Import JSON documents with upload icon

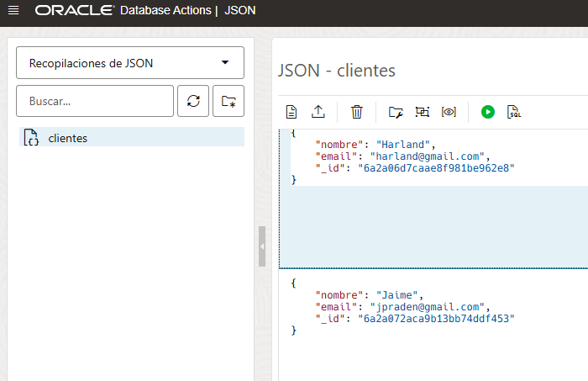click(x=318, y=112)
